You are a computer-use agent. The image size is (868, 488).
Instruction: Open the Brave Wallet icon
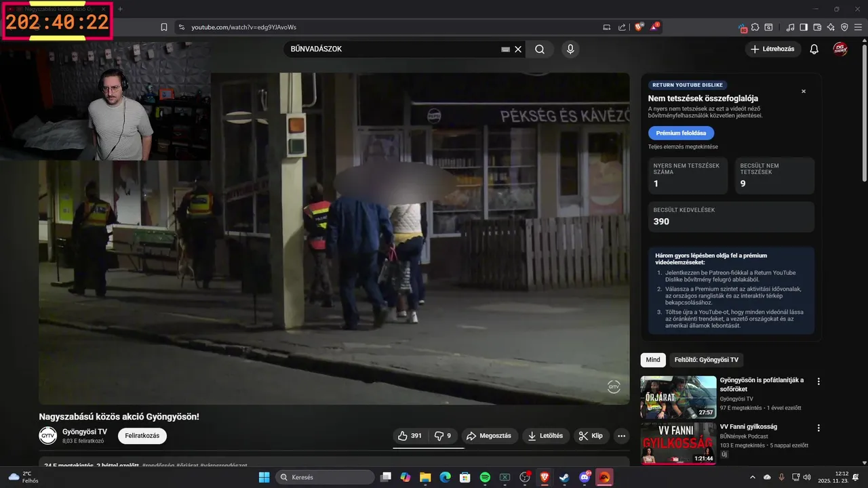point(817,27)
